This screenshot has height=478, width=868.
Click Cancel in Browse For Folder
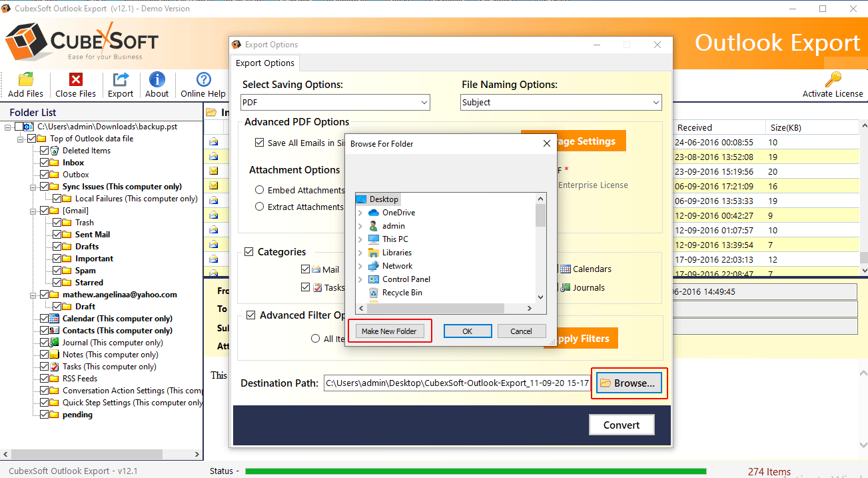pos(522,331)
